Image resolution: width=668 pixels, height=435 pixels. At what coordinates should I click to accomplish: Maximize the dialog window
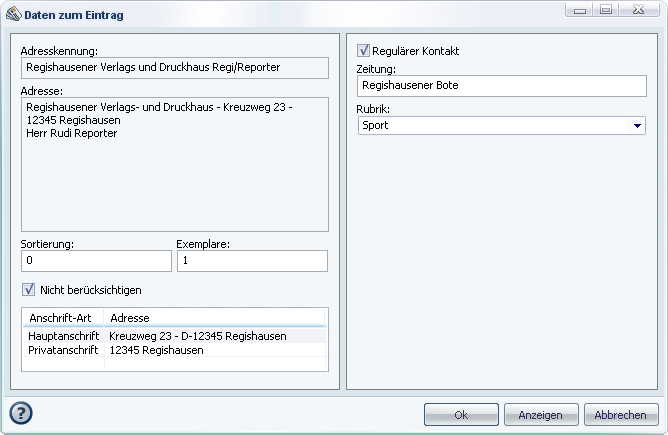click(x=606, y=9)
